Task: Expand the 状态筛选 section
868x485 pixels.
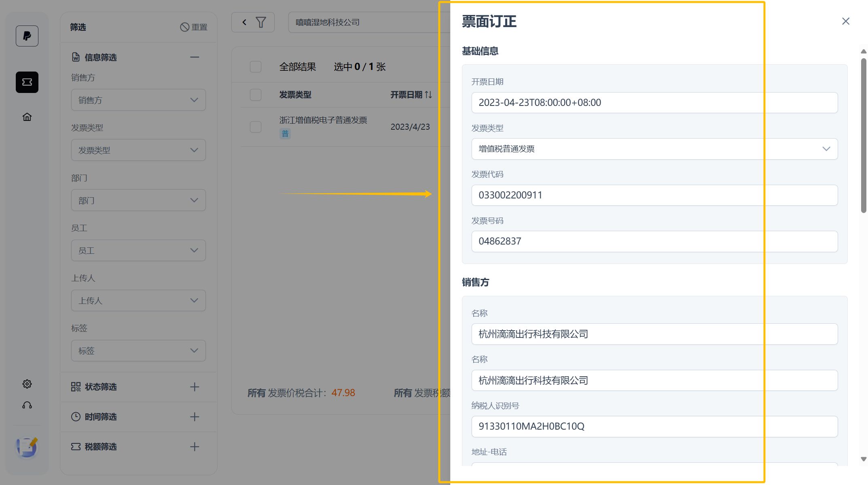Action: click(195, 387)
